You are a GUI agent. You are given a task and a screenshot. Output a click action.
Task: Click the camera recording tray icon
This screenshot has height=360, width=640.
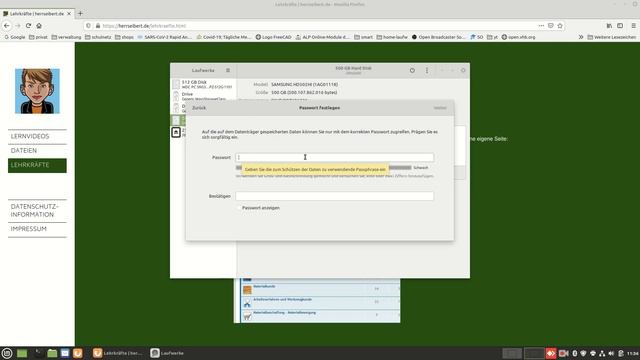click(563, 353)
